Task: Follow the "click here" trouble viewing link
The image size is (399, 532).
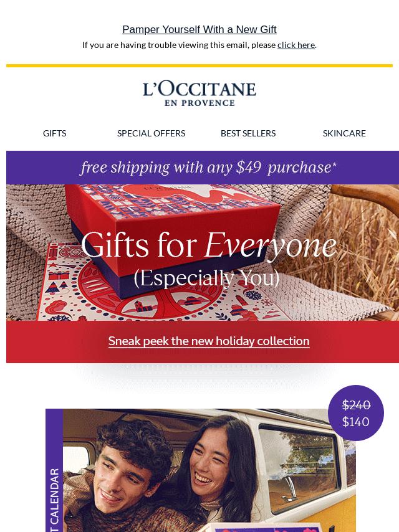Action: pyautogui.click(x=296, y=45)
